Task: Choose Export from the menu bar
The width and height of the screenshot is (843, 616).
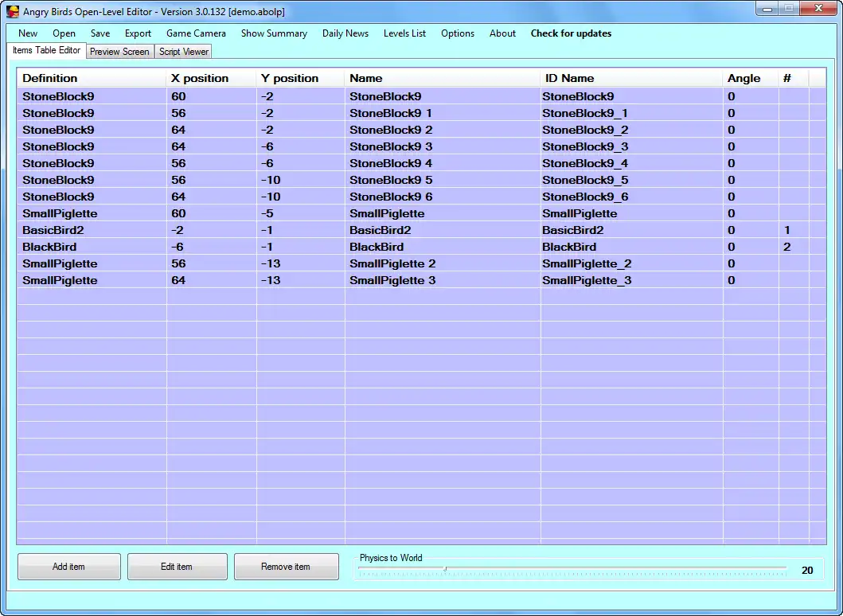Action: tap(139, 33)
